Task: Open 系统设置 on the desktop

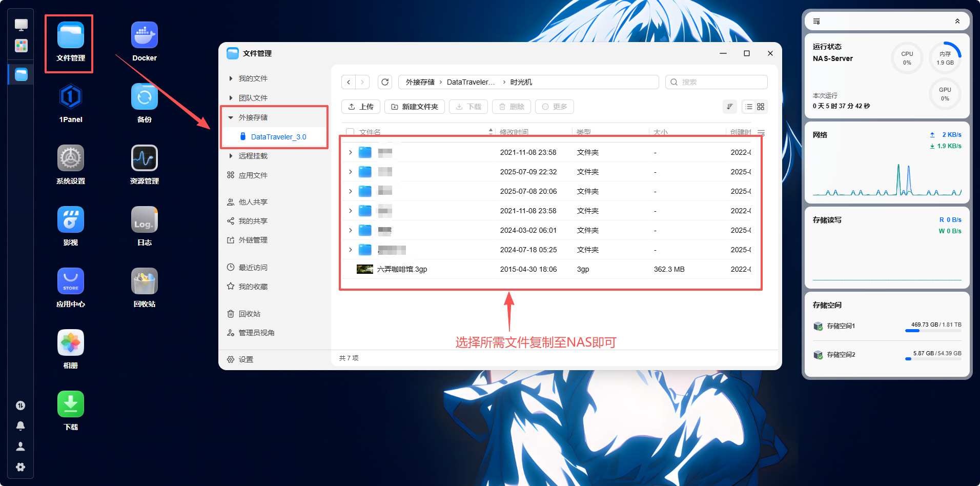Action: click(x=71, y=158)
